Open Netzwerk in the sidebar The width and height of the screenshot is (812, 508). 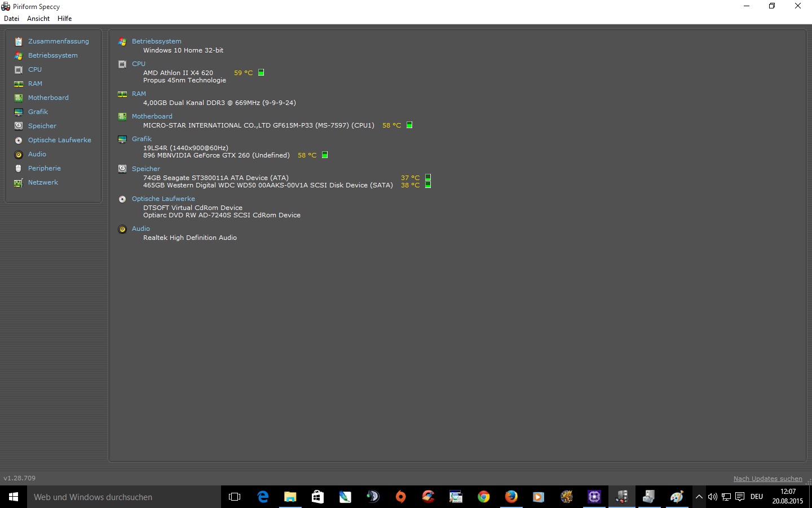point(43,182)
